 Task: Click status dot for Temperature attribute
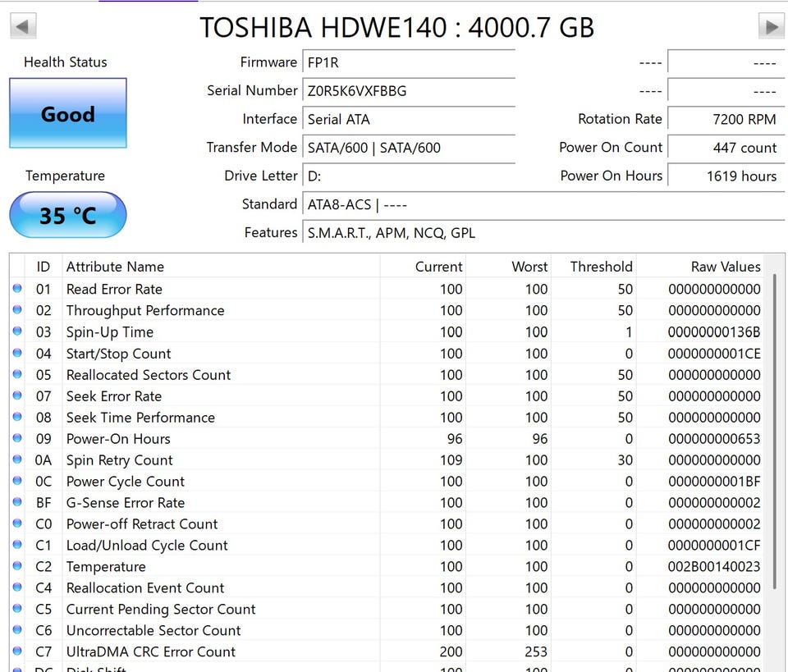pyautogui.click(x=17, y=566)
